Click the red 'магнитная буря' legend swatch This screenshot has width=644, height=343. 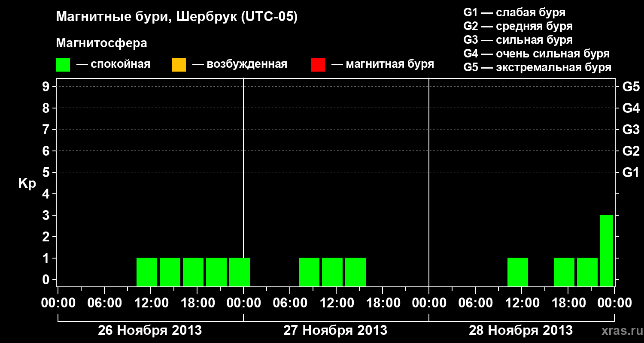click(318, 65)
